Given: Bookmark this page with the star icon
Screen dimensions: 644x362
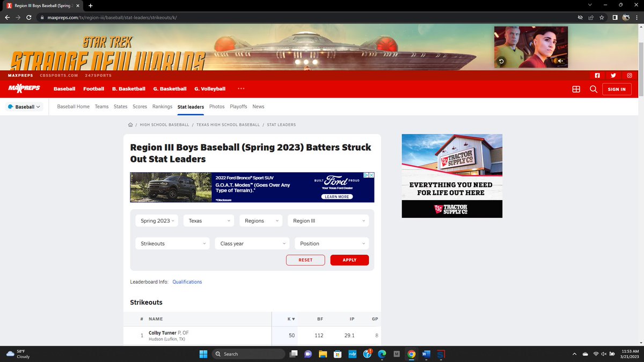Looking at the screenshot, I should 602,17.
